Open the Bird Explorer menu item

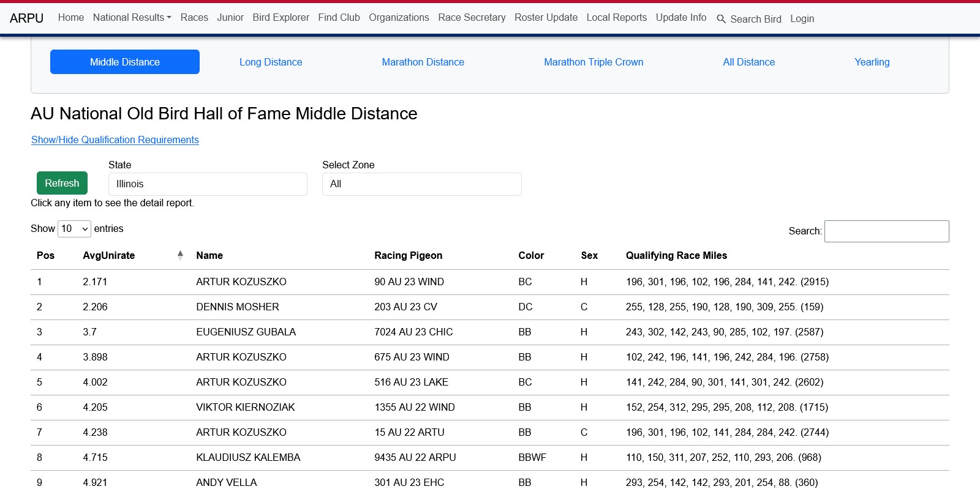(x=281, y=18)
